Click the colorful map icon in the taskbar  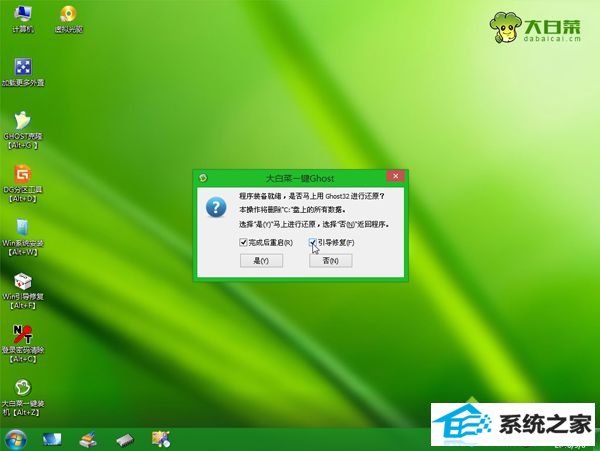pyautogui.click(x=161, y=439)
